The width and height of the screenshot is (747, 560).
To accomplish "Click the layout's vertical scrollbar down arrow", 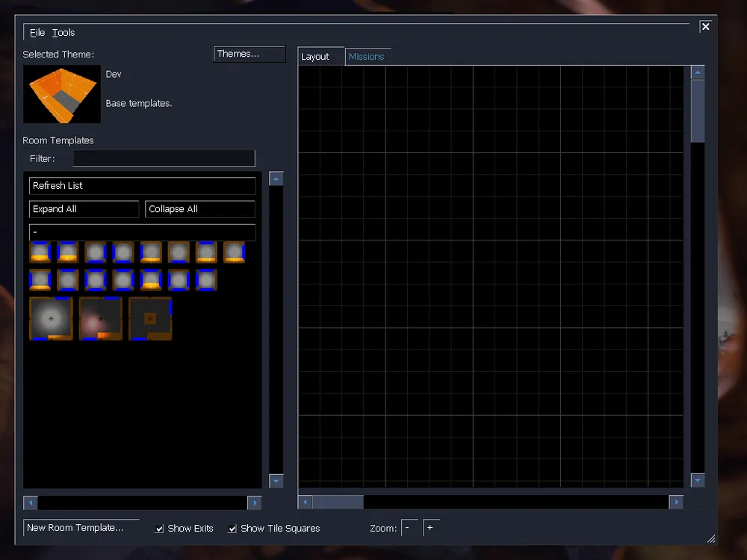I will [x=698, y=480].
